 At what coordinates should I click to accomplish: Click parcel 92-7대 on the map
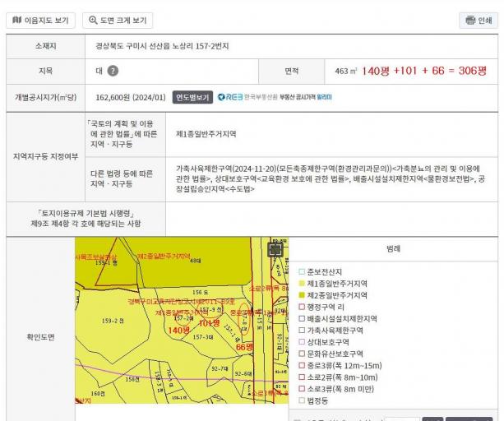[220, 368]
